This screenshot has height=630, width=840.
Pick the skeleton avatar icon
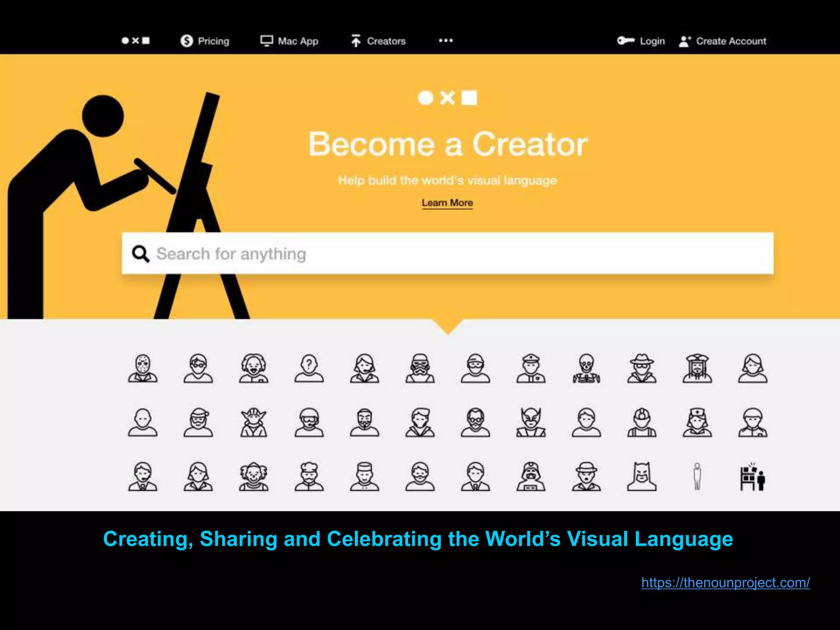(x=587, y=368)
